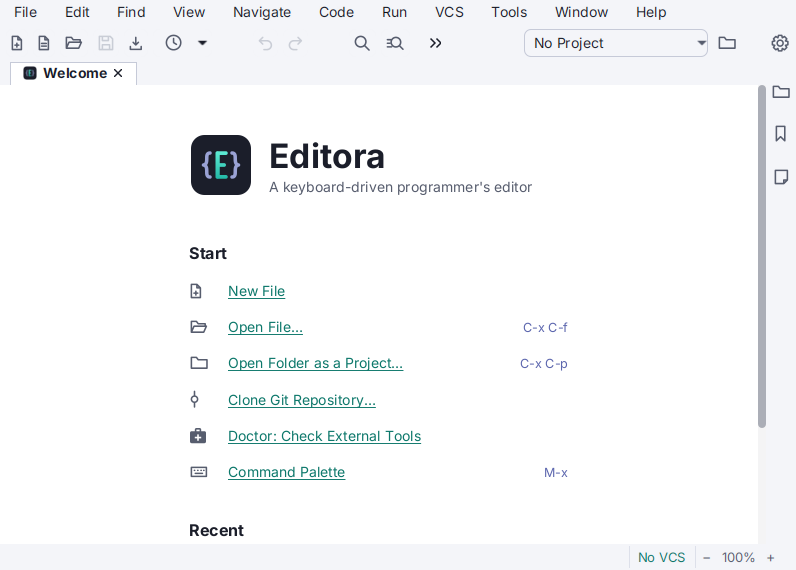Click open folder icon beside Open File link

[198, 327]
